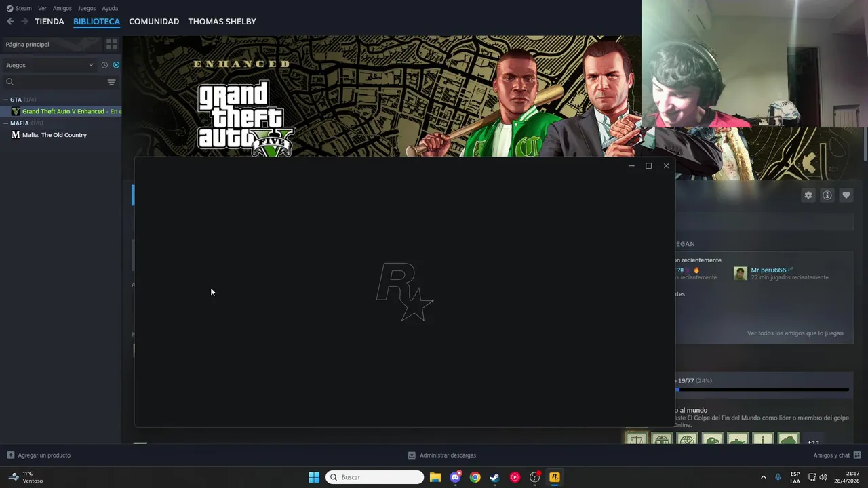
Task: Click the Administrar descargas icon
Action: click(x=412, y=455)
